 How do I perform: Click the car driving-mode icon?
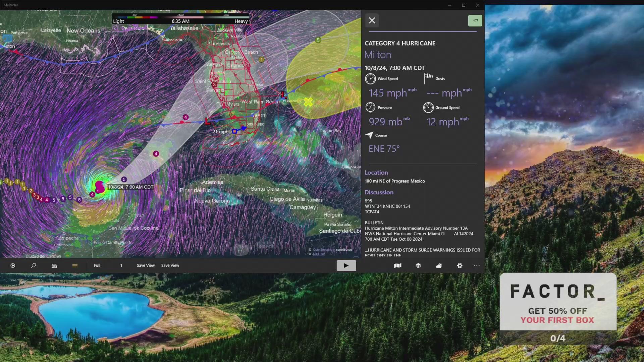tap(54, 265)
